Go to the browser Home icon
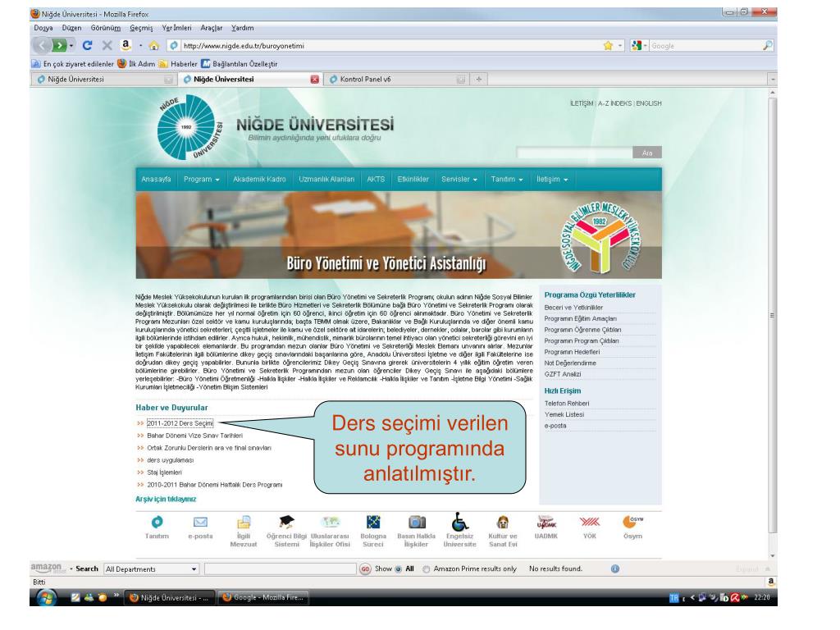 point(153,46)
